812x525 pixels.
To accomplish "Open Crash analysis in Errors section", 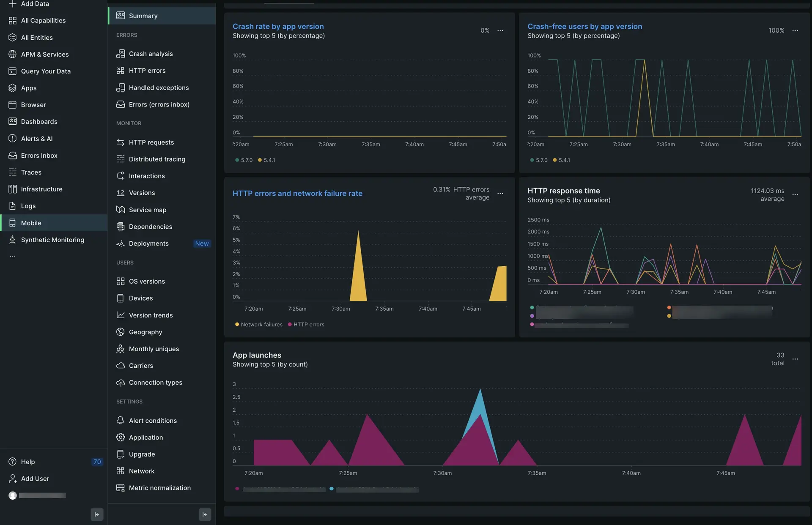I will pos(150,54).
